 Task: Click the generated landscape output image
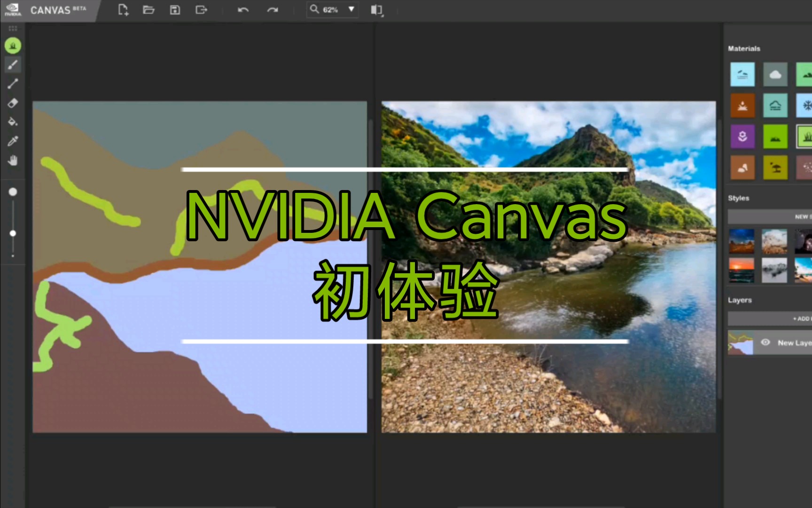(548, 267)
